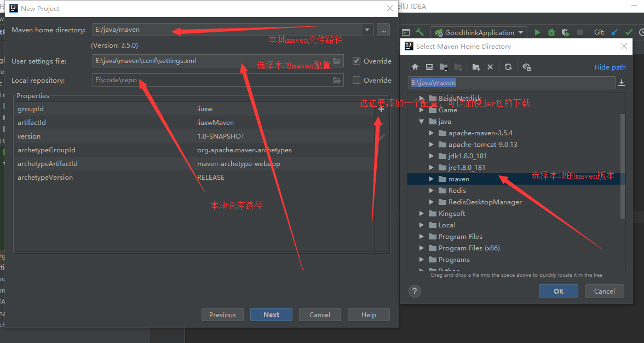Go to Home Directory in Maven chooser
Screen dimensions: 644x343
(x=415, y=67)
